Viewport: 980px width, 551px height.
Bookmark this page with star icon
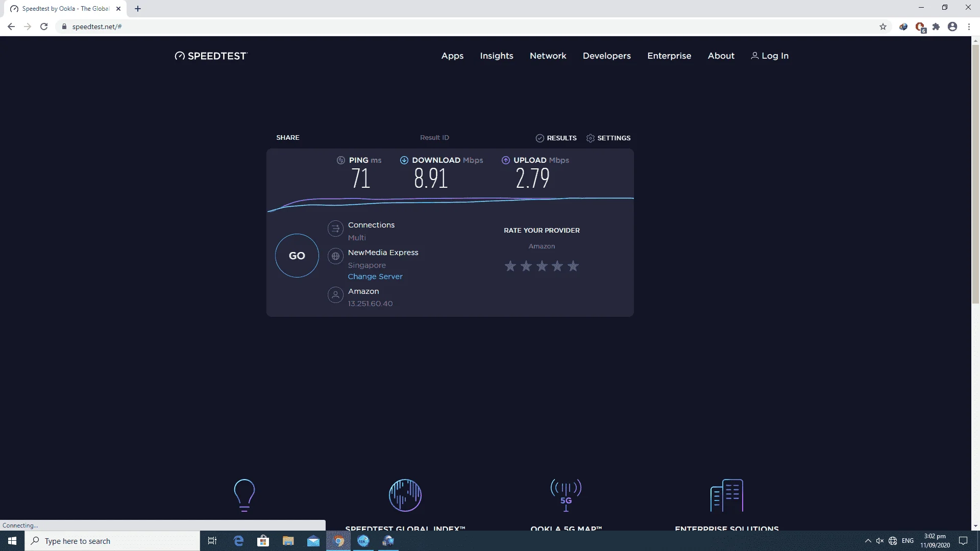883,27
